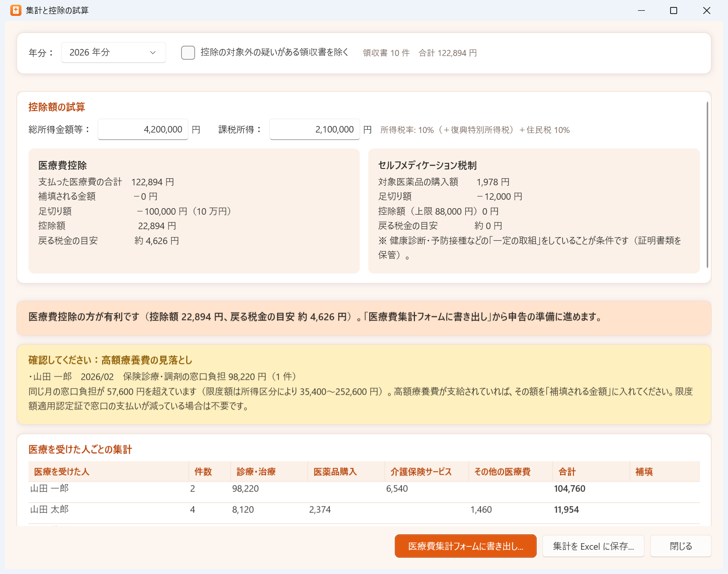
Task: Enable 控除の対象外の疑いがある領収書を除く checkbox
Action: pos(188,53)
